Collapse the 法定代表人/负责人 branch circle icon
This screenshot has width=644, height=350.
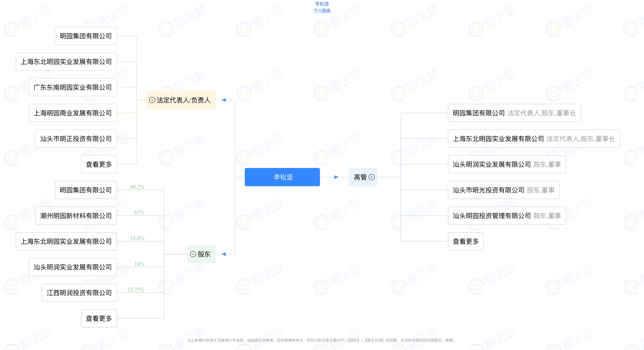click(x=152, y=100)
